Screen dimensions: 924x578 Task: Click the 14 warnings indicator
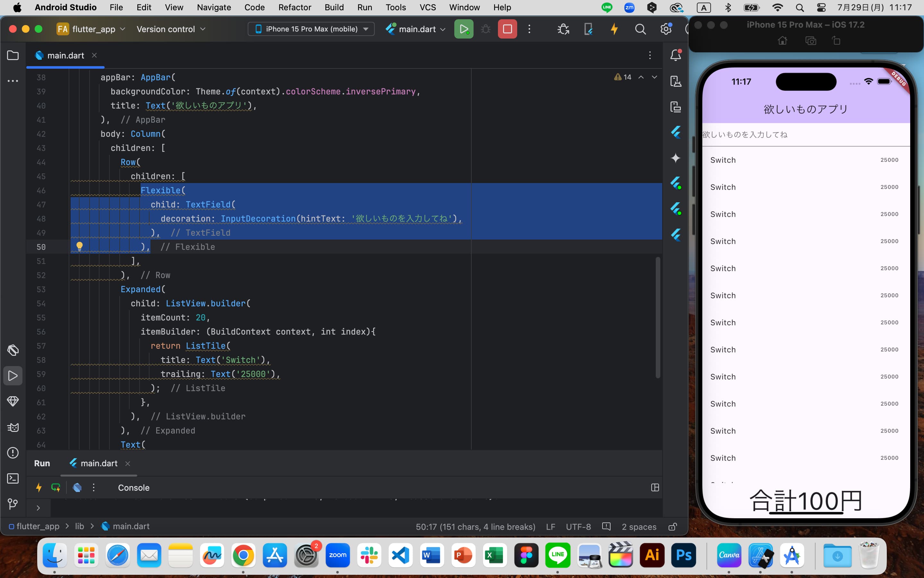(623, 77)
